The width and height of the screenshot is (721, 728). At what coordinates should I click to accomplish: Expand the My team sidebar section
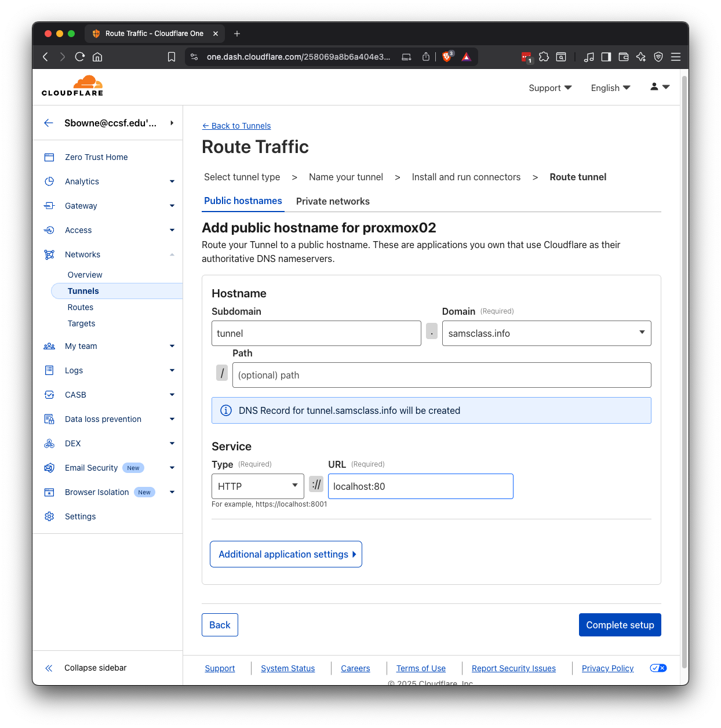pyautogui.click(x=172, y=346)
